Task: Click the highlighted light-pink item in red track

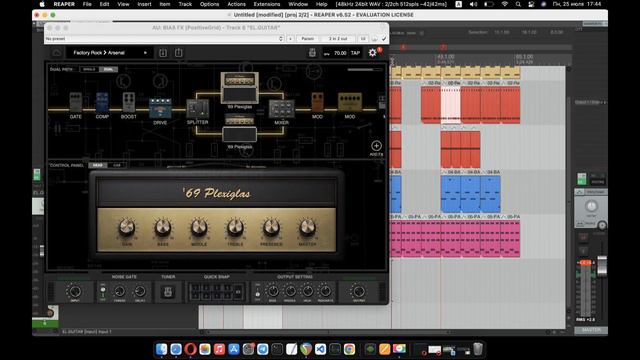Action: (451, 105)
